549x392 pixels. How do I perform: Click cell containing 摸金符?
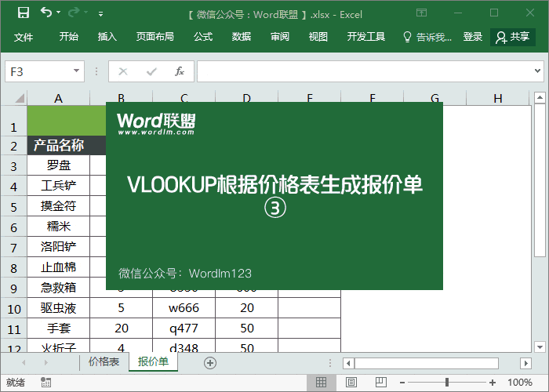click(x=59, y=205)
